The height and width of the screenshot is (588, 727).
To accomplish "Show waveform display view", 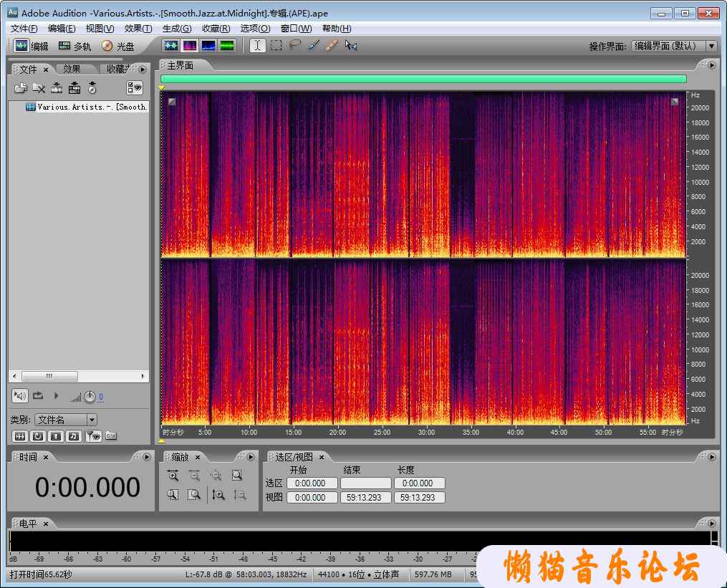I will pos(171,45).
